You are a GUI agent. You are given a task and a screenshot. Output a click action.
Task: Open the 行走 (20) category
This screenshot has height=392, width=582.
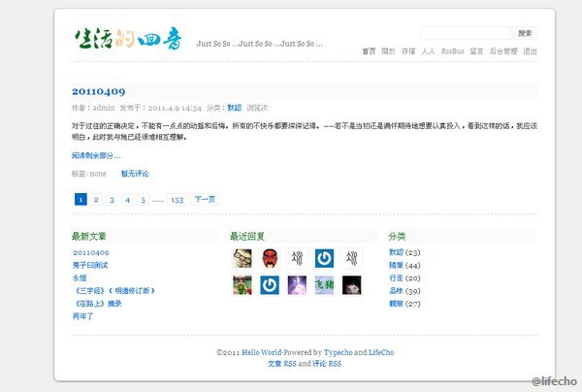(x=396, y=278)
